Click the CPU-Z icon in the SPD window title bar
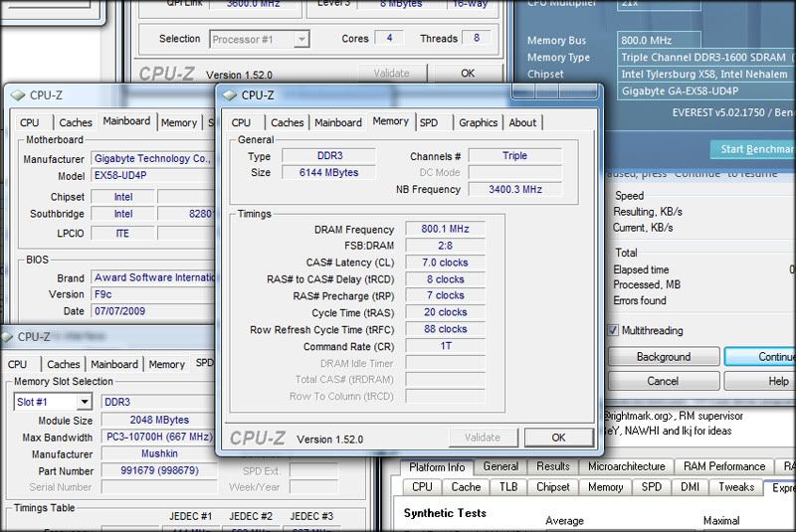This screenshot has width=796, height=532. coord(7,337)
